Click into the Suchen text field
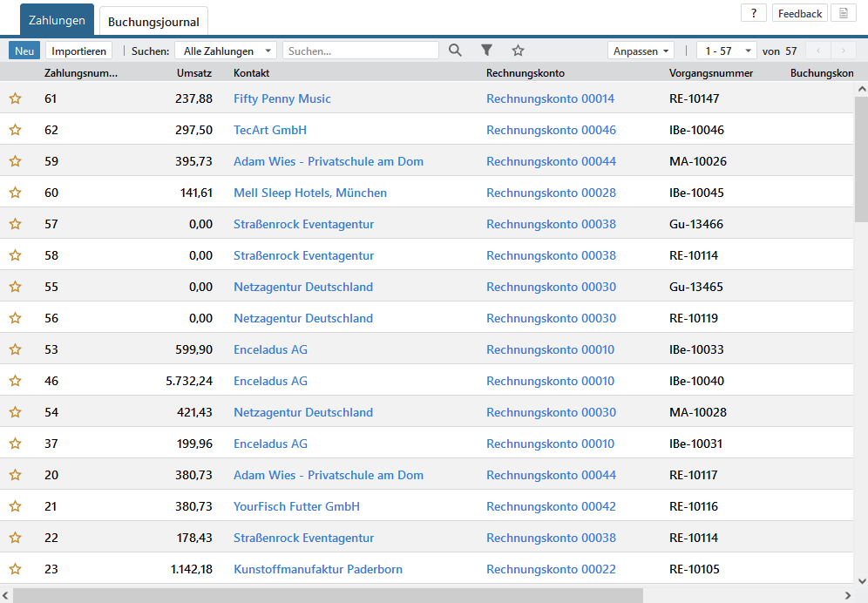Image resolution: width=868 pixels, height=603 pixels. click(x=360, y=51)
